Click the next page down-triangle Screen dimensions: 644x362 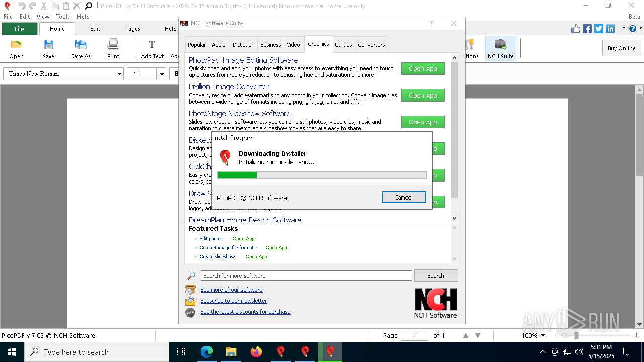478,335
